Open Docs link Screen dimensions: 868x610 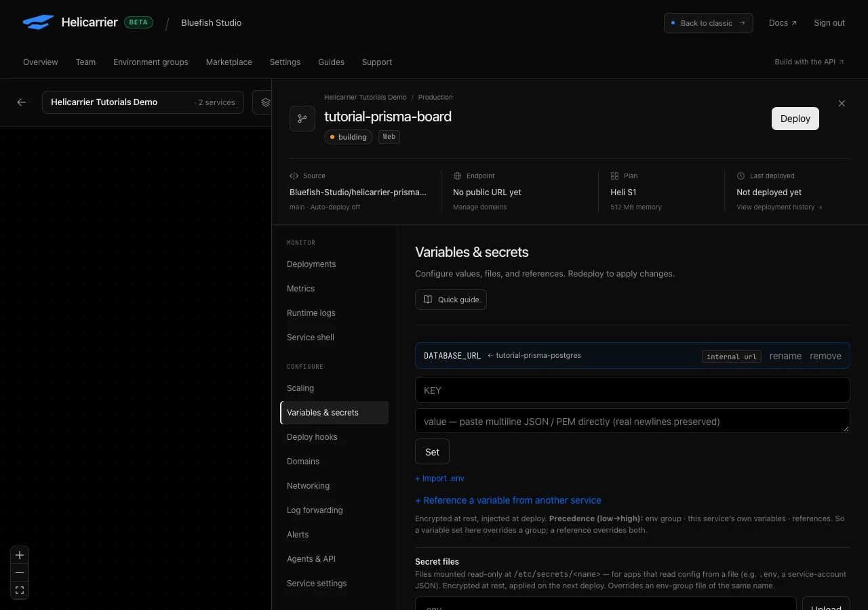coord(783,23)
